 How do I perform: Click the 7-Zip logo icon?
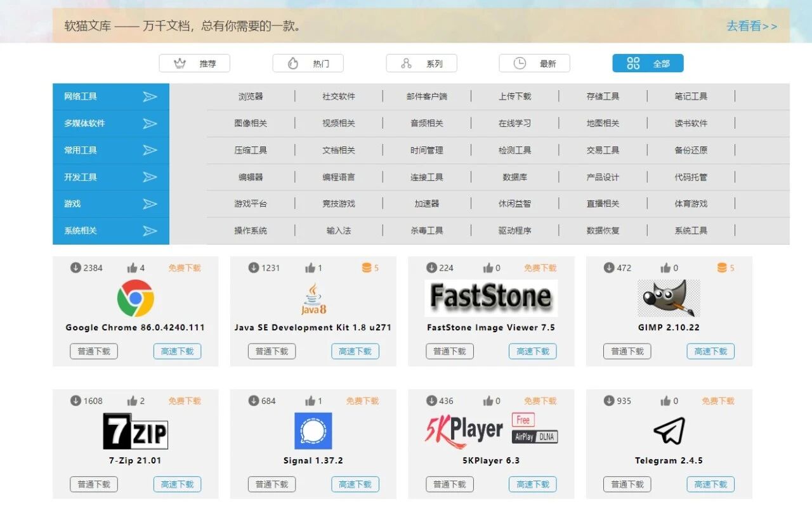(136, 431)
